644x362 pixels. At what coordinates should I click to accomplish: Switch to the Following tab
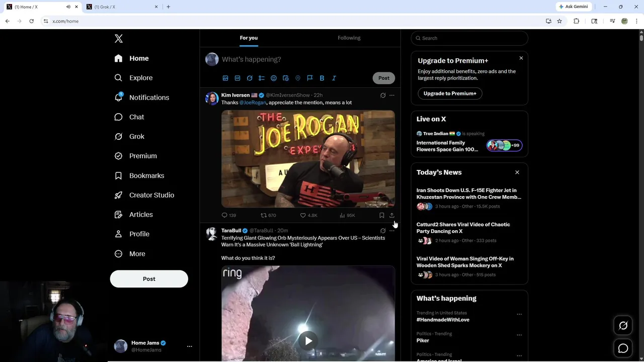[x=349, y=38]
